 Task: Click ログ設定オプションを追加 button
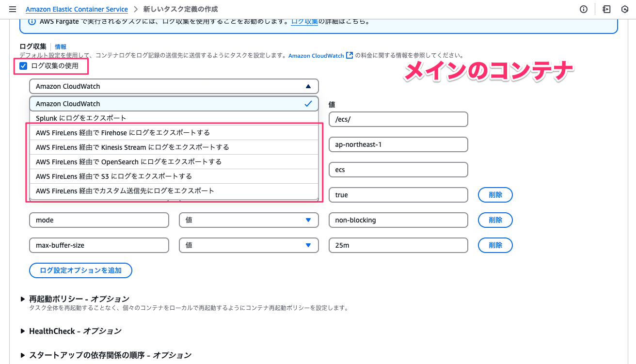coord(80,270)
